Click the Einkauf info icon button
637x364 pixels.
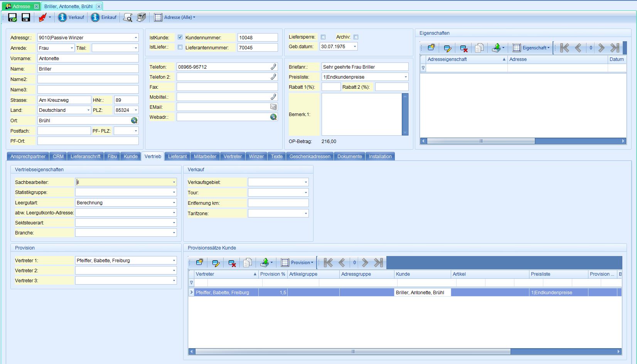click(104, 17)
